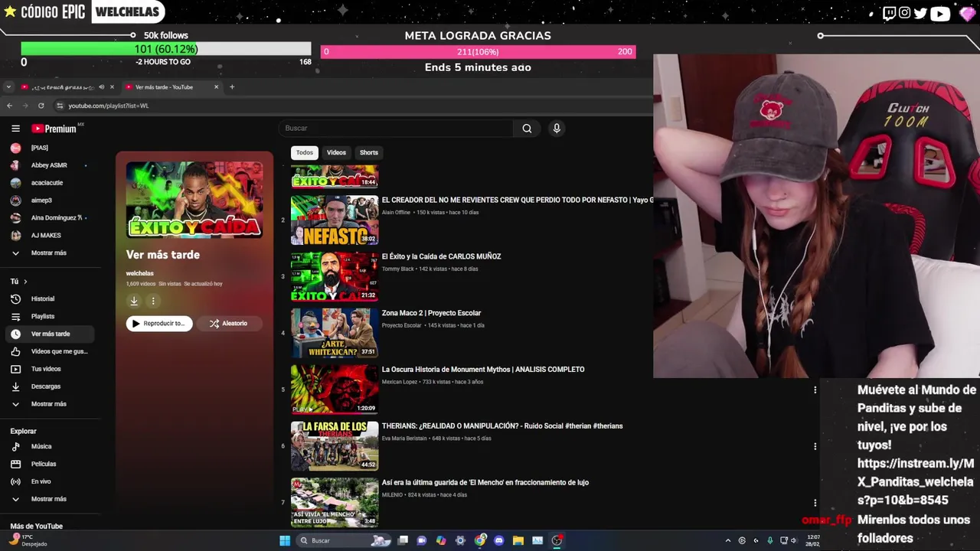Mute the first tab's audio
Image resolution: width=980 pixels, height=551 pixels.
click(101, 86)
